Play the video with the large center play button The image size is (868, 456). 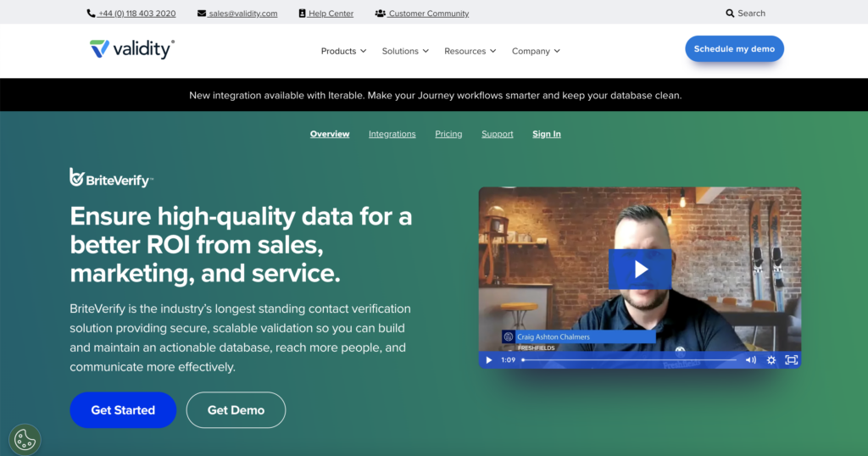coord(640,269)
